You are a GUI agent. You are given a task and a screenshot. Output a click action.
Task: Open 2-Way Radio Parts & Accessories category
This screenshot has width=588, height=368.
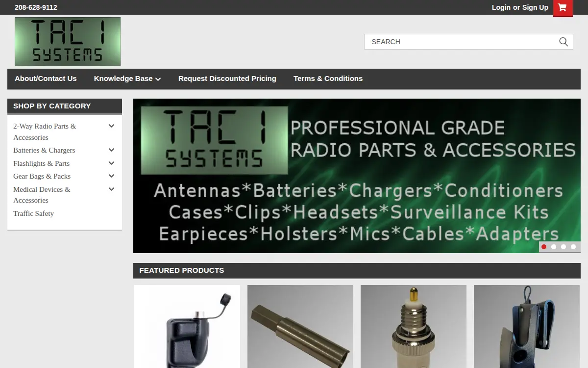45,131
